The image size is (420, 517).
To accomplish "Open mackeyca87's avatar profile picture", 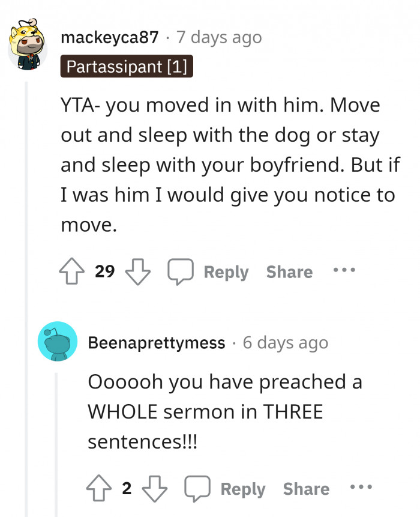I will pos(28,46).
